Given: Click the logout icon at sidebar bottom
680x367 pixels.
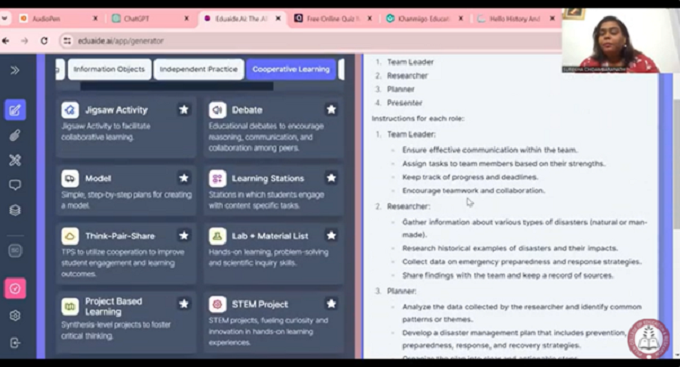Looking at the screenshot, I should point(15,343).
